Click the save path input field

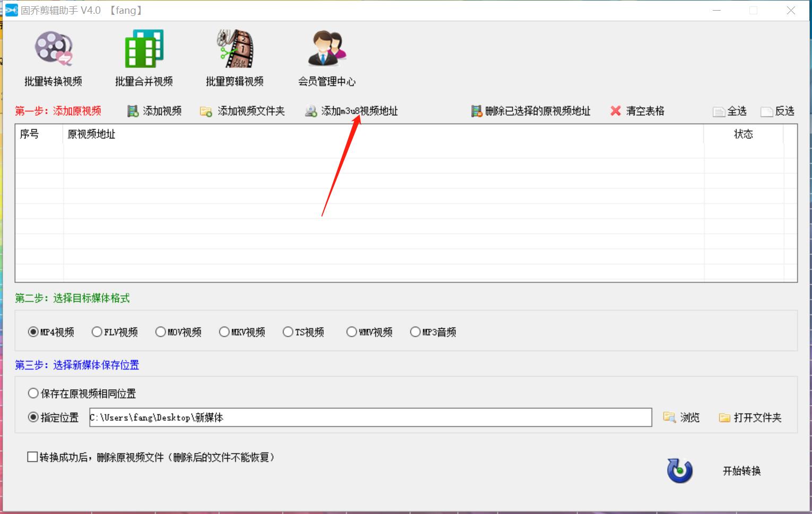click(x=370, y=417)
